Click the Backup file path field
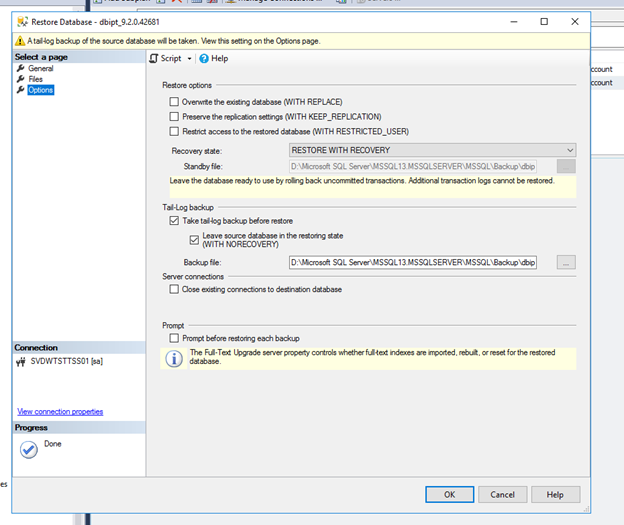The height and width of the screenshot is (525, 624). tap(413, 262)
